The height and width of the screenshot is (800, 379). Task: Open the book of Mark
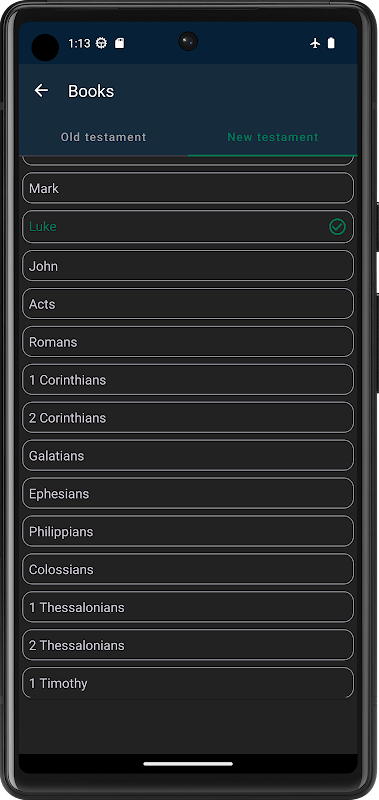(188, 188)
